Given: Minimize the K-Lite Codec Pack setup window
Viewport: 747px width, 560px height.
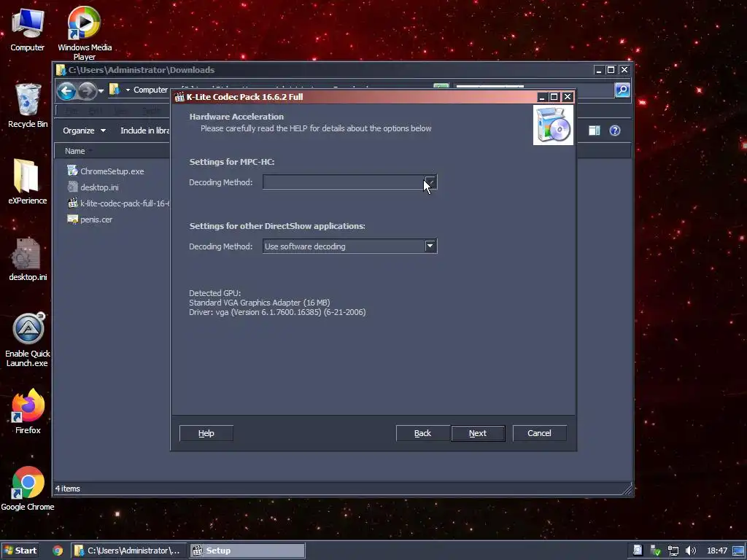Looking at the screenshot, I should (x=542, y=97).
